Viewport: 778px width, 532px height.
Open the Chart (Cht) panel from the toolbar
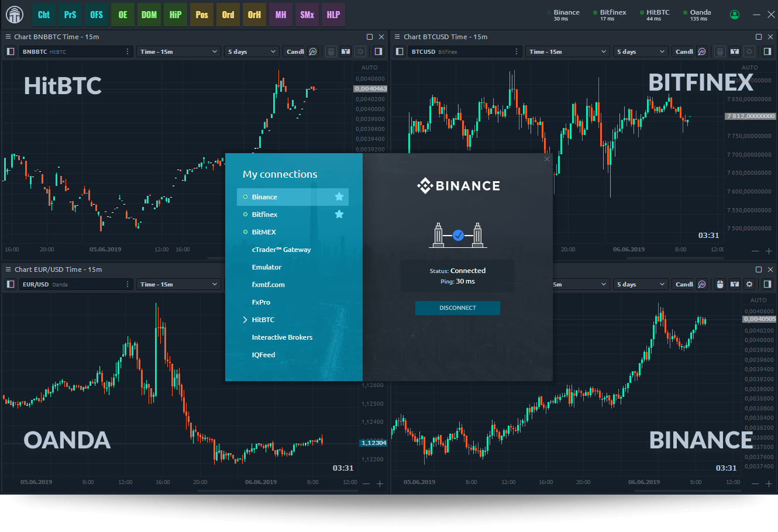click(x=44, y=15)
